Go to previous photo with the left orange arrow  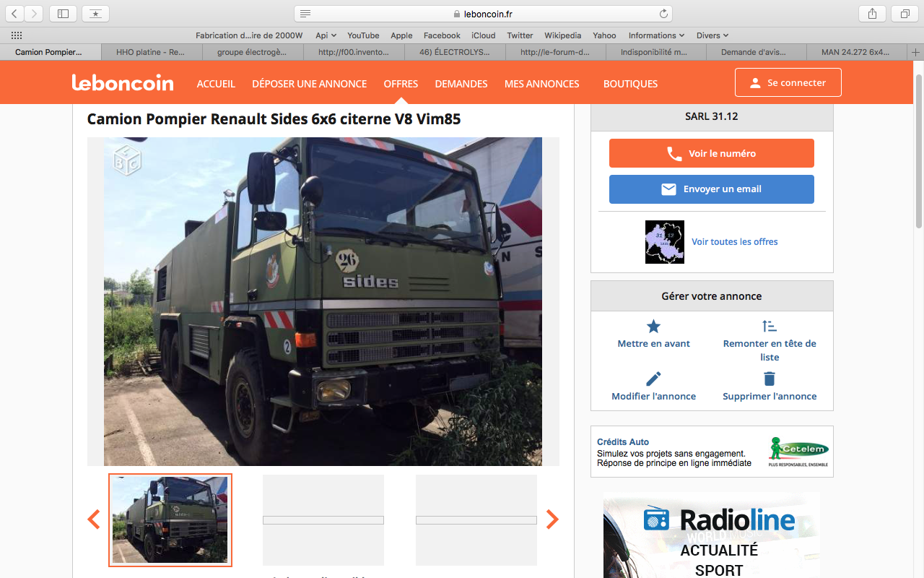click(94, 519)
